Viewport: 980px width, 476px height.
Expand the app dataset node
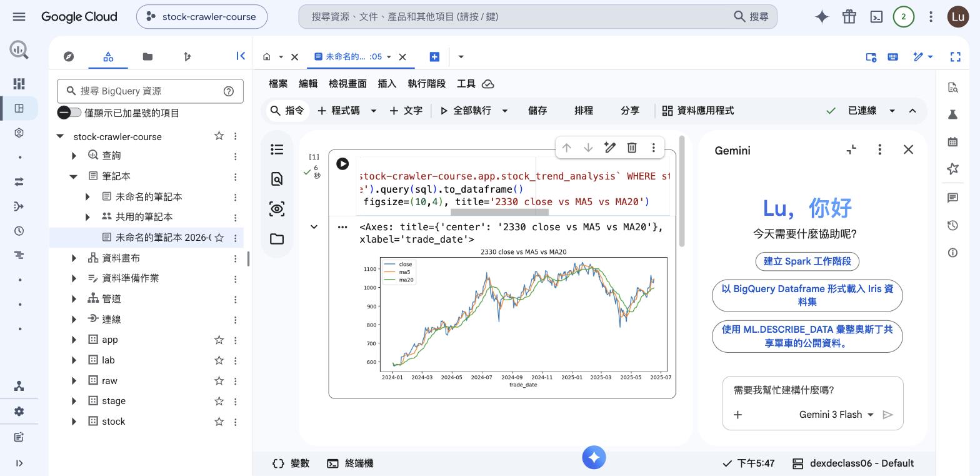tap(74, 340)
